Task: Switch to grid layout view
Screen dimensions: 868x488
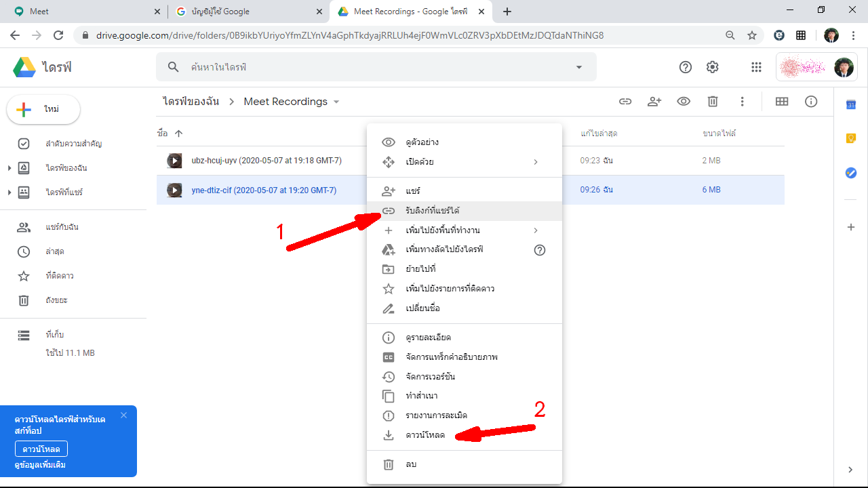Action: (782, 102)
